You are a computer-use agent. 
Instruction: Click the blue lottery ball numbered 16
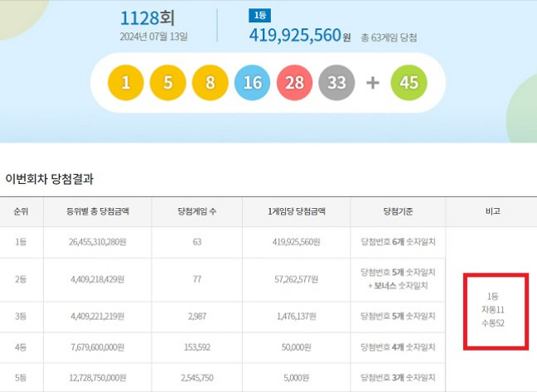tap(253, 83)
